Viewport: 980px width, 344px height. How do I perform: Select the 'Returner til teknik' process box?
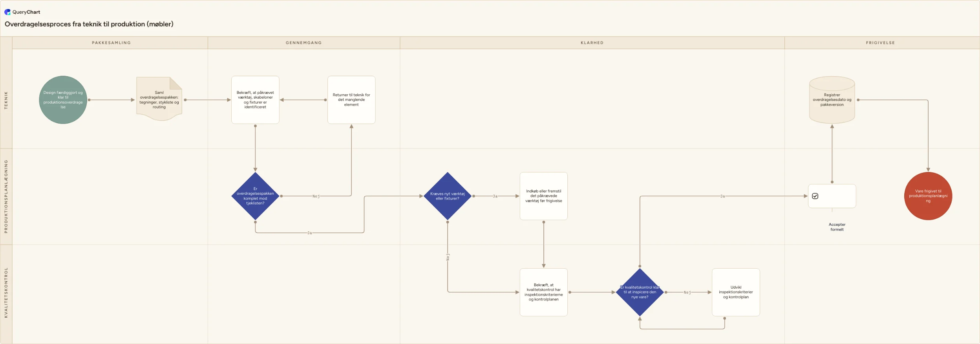click(x=351, y=100)
